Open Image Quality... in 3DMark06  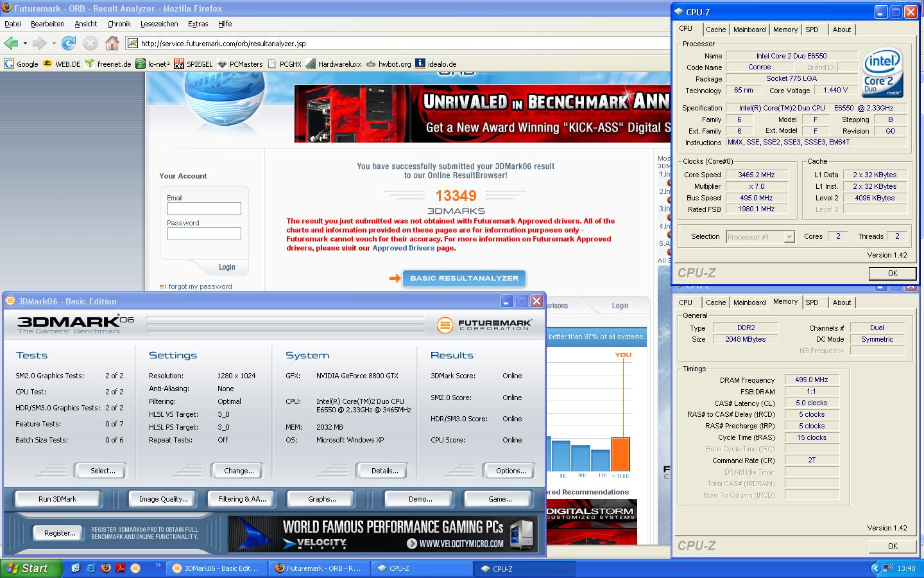pyautogui.click(x=164, y=499)
